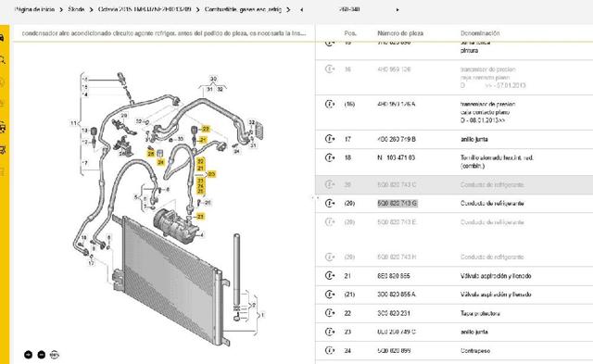Open info icon for part 4H0 959 126 A
Image resolution: width=593 pixels, height=364 pixels.
pos(330,104)
